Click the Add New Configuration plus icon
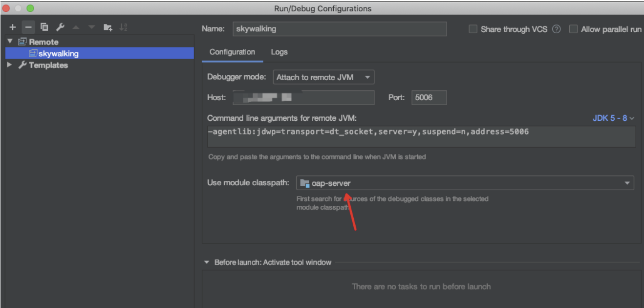The height and width of the screenshot is (308, 644). [x=13, y=27]
